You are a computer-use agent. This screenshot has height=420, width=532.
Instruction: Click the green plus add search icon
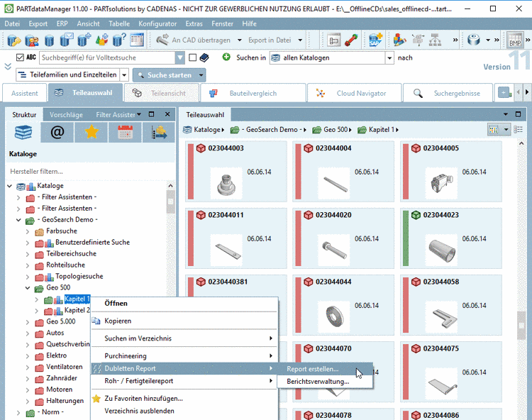pyautogui.click(x=226, y=57)
